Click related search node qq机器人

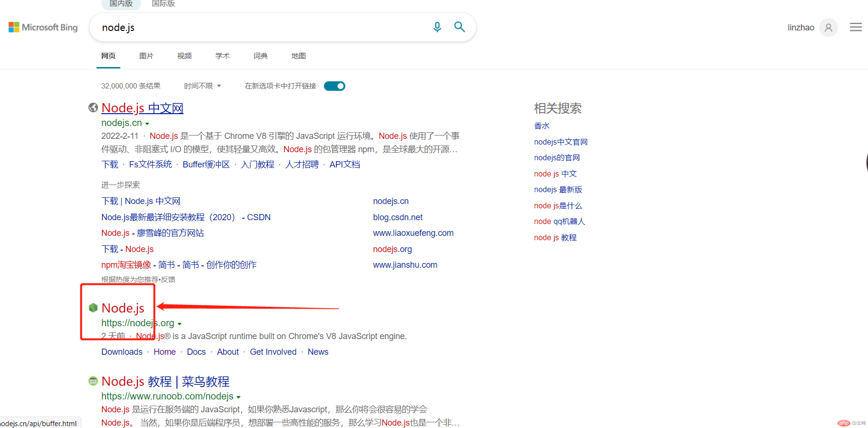tap(559, 222)
